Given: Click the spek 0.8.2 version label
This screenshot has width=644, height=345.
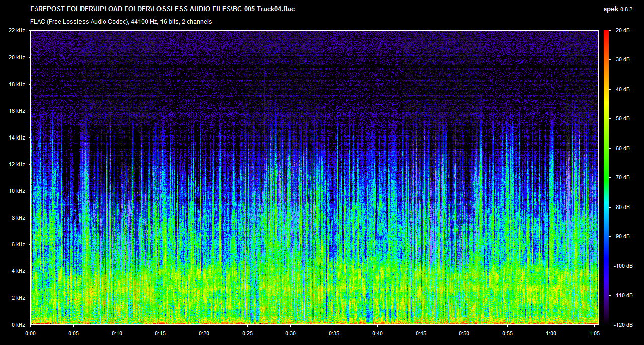Looking at the screenshot, I should pos(619,9).
